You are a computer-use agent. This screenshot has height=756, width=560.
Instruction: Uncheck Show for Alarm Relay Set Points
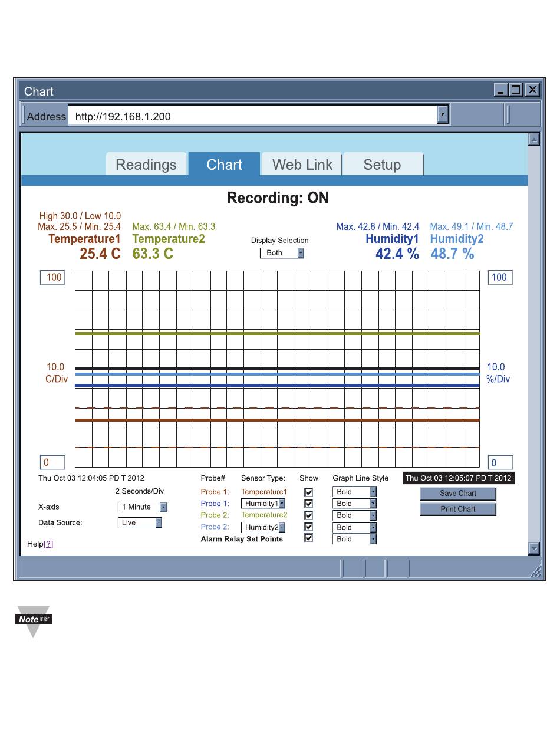[x=308, y=538]
